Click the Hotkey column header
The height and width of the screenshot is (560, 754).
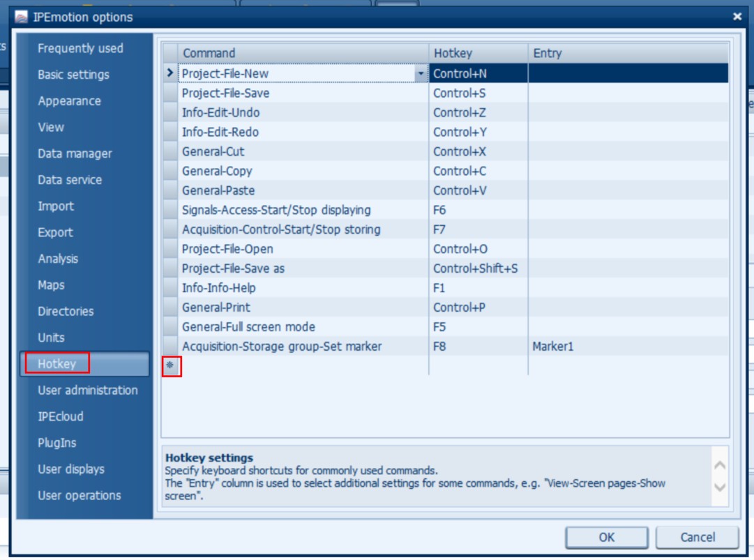478,53
